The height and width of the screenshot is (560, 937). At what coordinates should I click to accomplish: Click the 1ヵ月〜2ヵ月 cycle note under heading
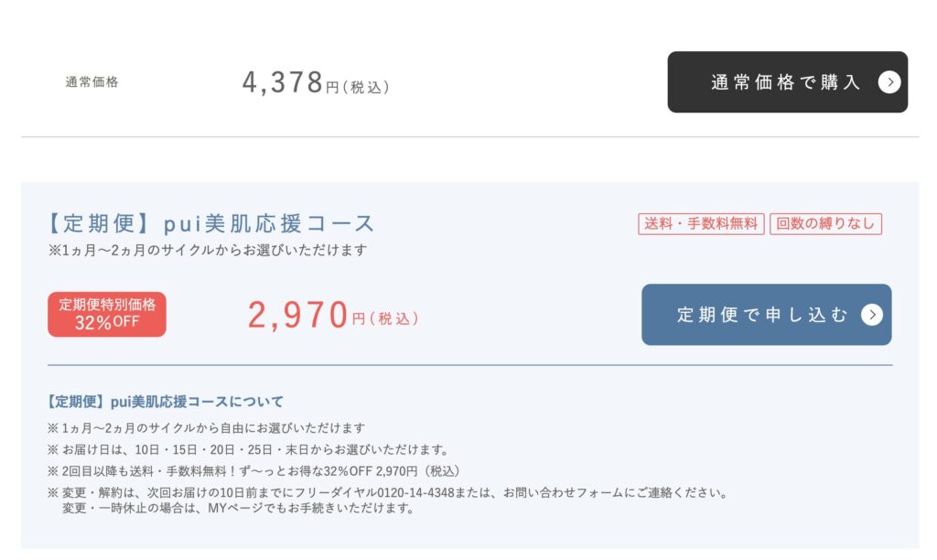(x=208, y=250)
